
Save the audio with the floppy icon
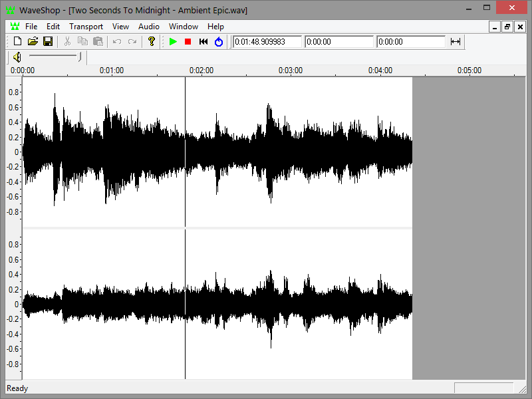47,42
